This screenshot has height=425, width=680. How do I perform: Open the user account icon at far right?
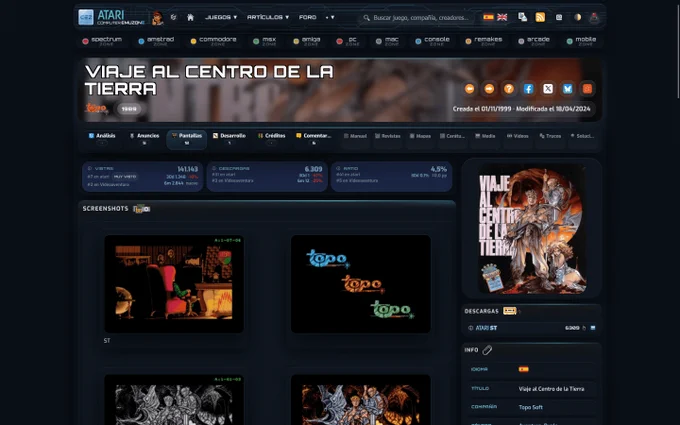point(594,17)
